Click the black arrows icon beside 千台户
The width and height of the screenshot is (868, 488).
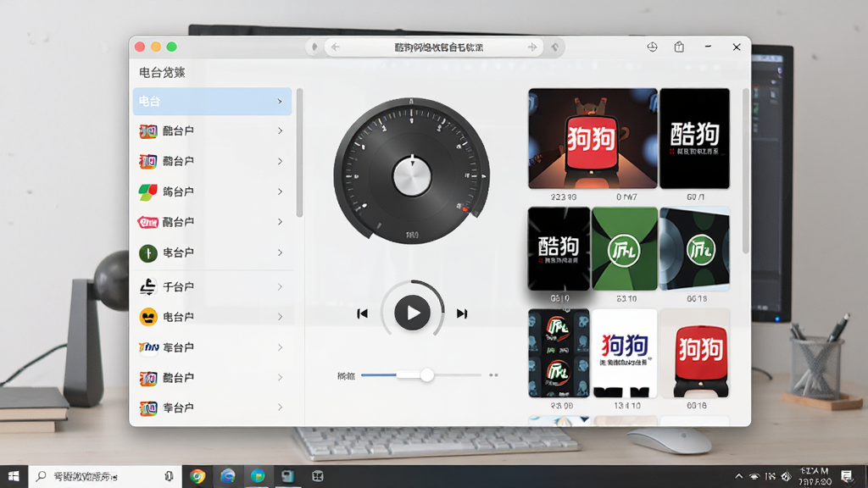[x=147, y=286]
